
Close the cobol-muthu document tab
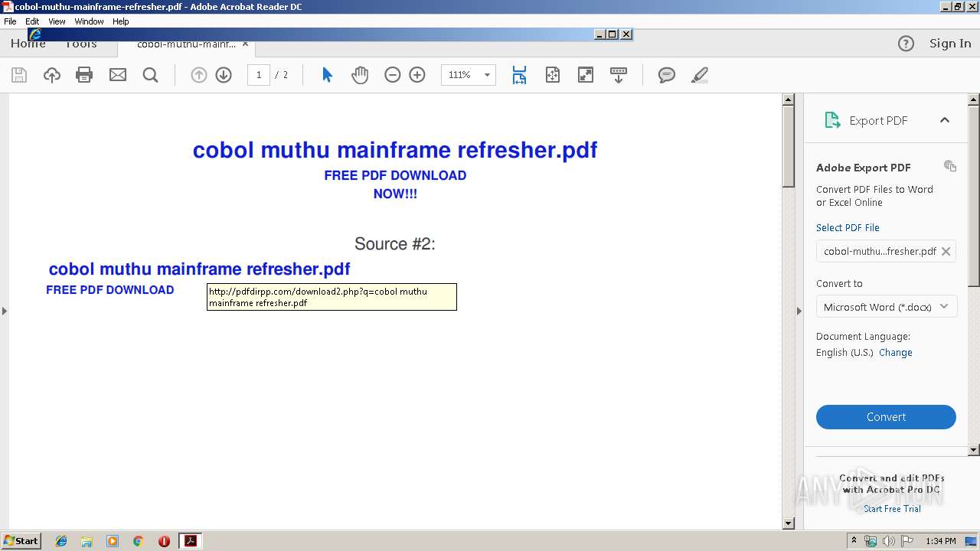[x=245, y=44]
